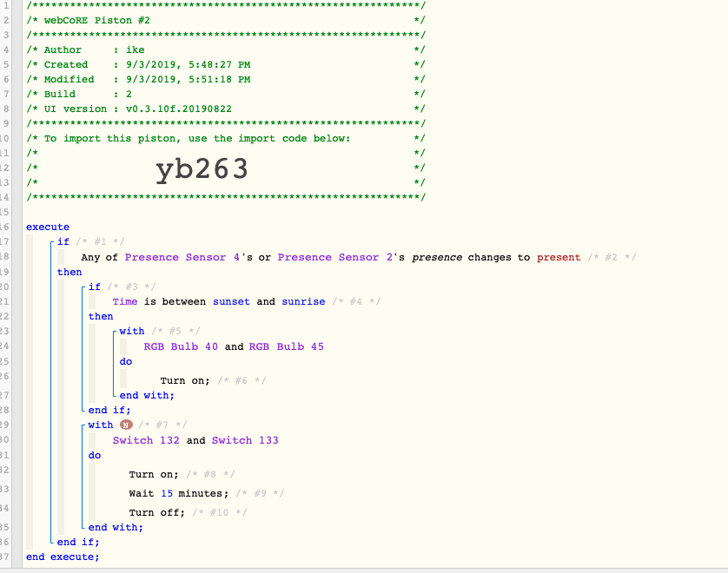Viewport: 728px width, 573px height.
Task: Click the N badge next to with #7
Action: (x=126, y=425)
